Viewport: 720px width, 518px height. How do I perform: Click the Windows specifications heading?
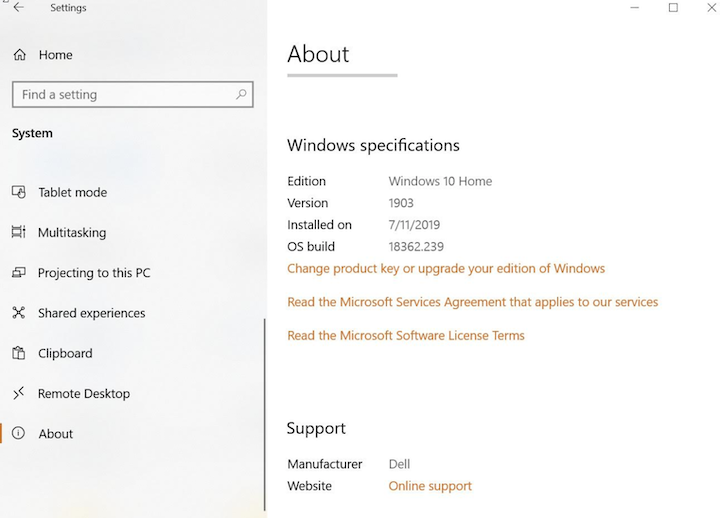tap(373, 146)
